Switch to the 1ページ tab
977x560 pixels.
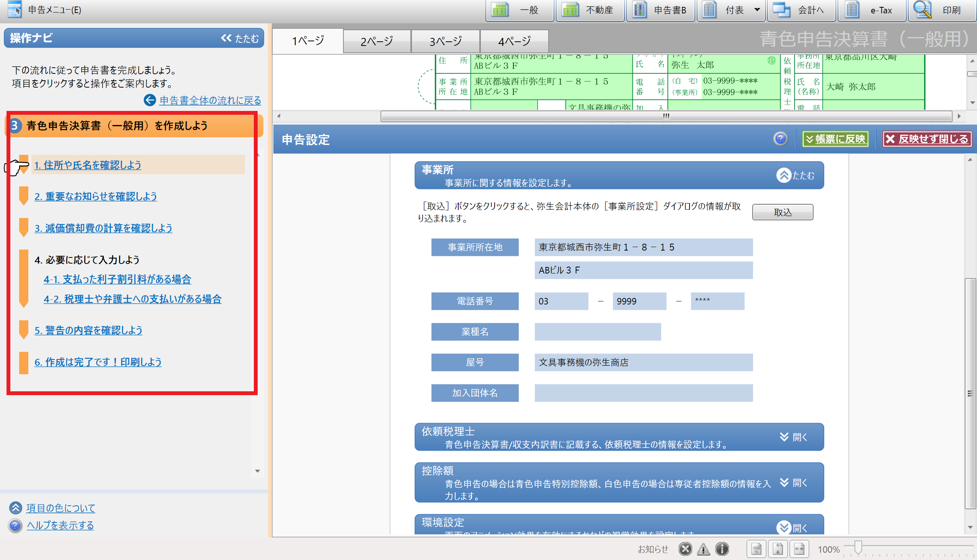pos(308,41)
